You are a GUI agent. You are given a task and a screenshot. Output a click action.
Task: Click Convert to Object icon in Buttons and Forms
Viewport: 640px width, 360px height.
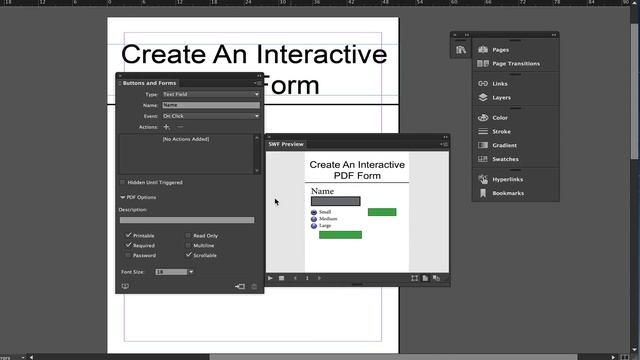(240, 287)
